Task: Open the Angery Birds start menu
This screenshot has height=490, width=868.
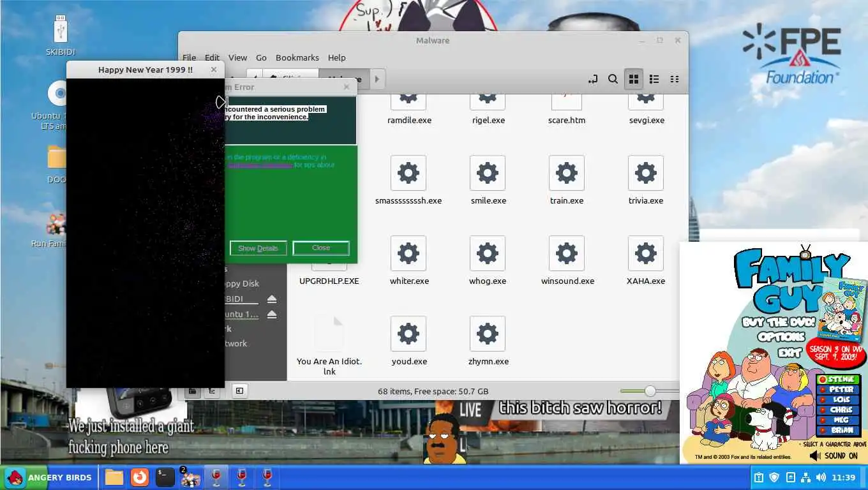Action: [x=49, y=477]
